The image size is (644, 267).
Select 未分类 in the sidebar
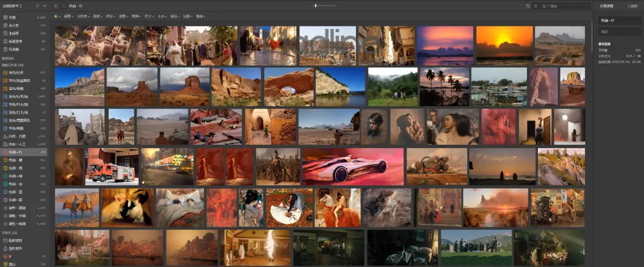tap(23, 25)
